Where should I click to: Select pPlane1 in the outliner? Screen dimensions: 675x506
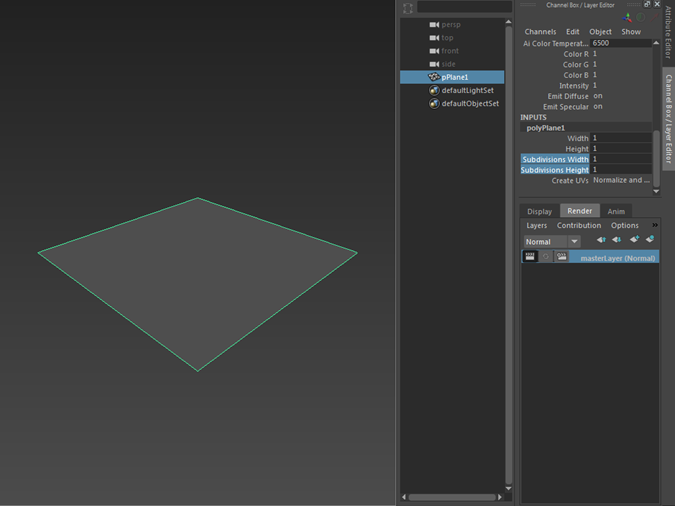(x=452, y=77)
